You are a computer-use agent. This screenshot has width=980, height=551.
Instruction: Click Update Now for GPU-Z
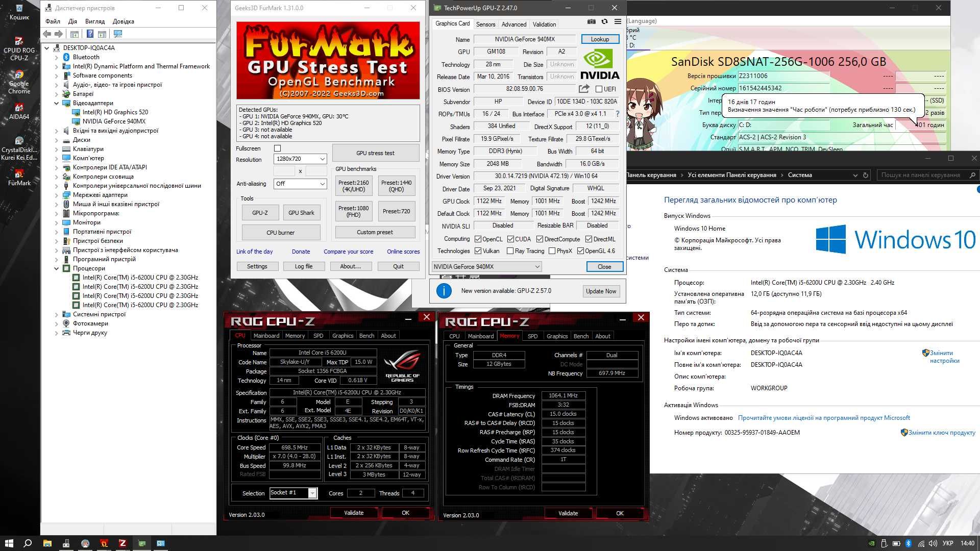click(601, 291)
